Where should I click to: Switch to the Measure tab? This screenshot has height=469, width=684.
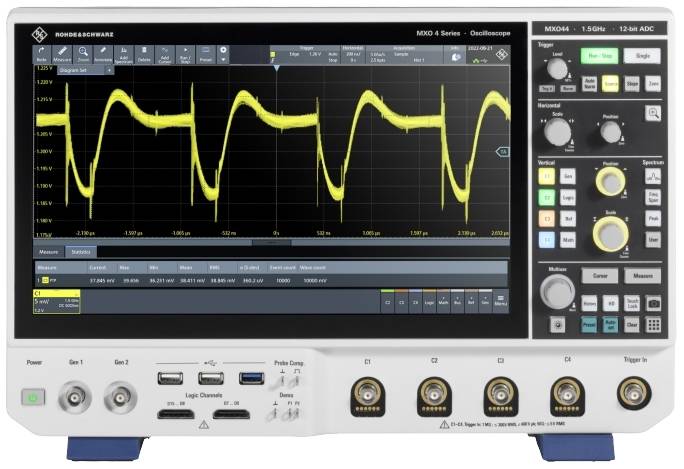pyautogui.click(x=50, y=252)
